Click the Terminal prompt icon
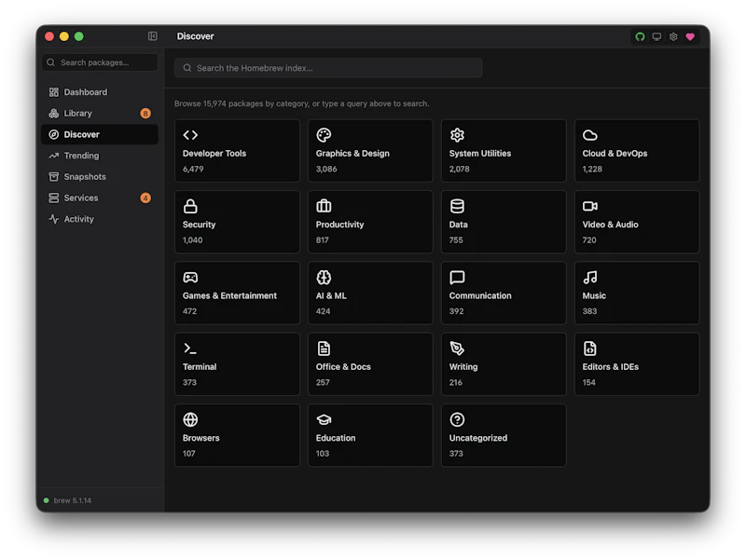The height and width of the screenshot is (560, 746). [x=190, y=348]
